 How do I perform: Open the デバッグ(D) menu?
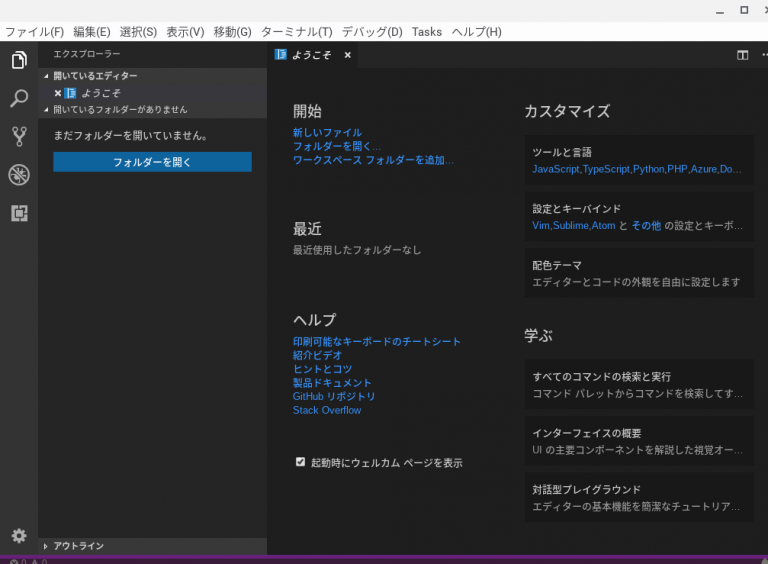372,32
